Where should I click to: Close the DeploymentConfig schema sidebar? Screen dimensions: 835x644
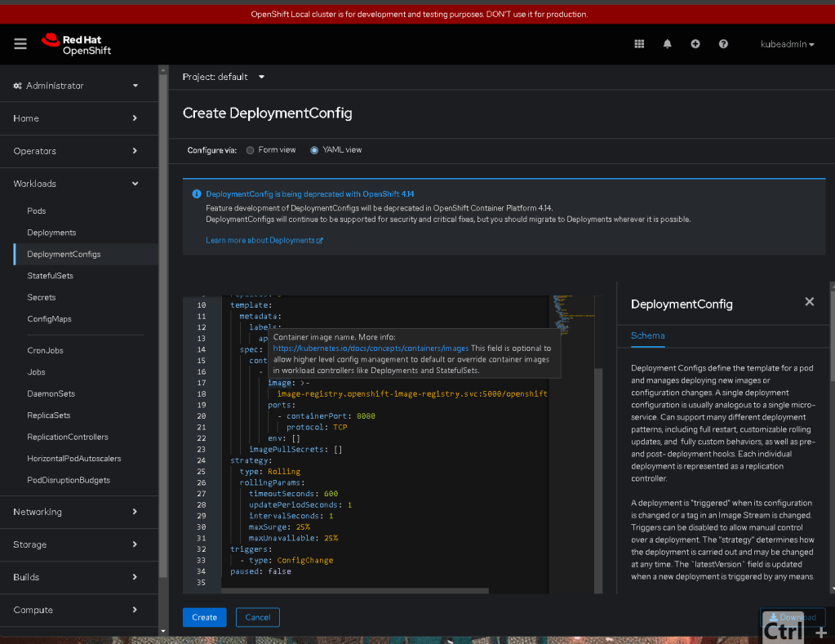810,302
